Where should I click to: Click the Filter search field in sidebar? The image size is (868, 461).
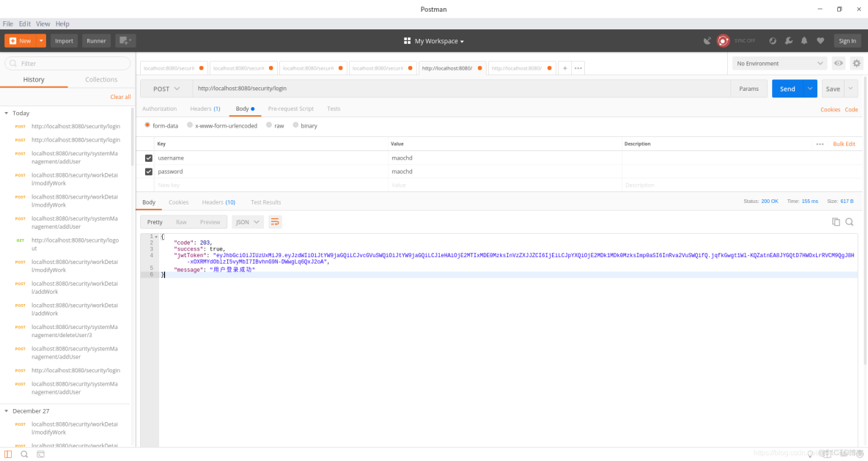(67, 63)
